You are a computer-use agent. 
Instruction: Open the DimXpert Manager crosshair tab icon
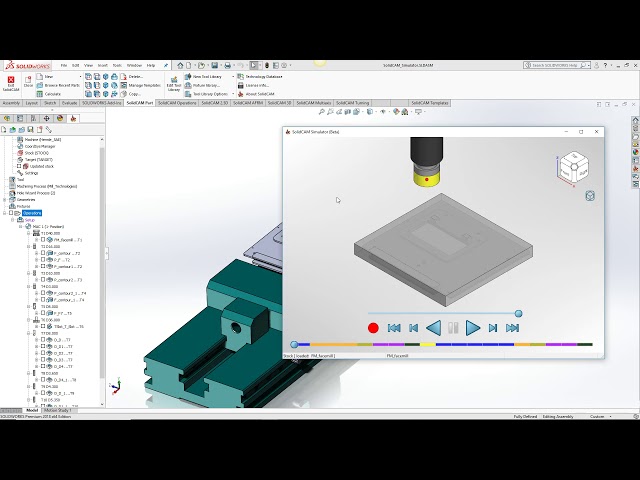(47, 118)
